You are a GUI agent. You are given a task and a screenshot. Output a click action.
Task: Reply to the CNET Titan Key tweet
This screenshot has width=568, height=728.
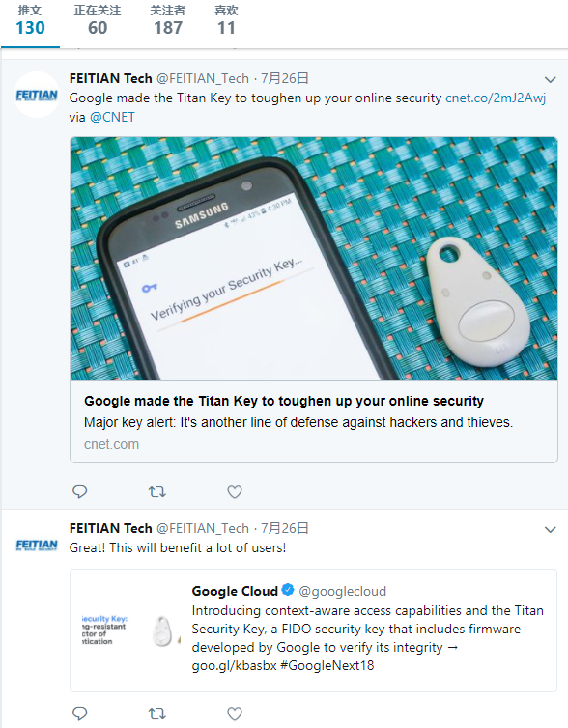pyautogui.click(x=80, y=491)
